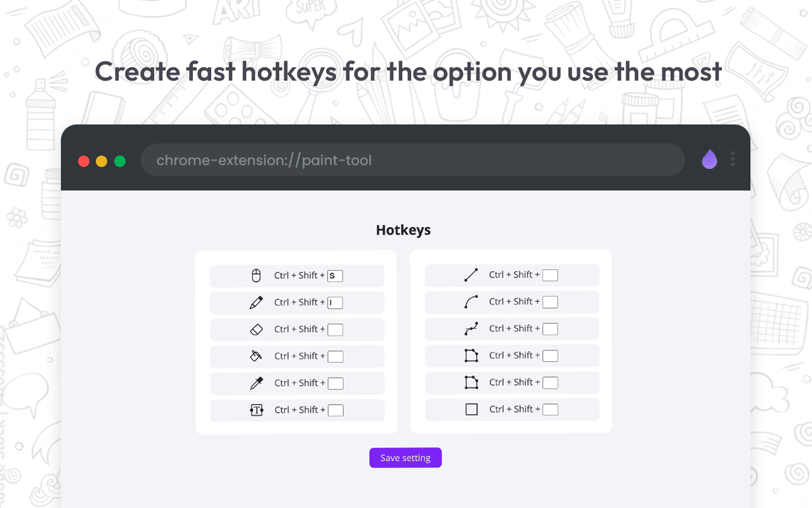The image size is (812, 508).
Task: Click the multi-point bezier curve icon
Action: coord(471,329)
